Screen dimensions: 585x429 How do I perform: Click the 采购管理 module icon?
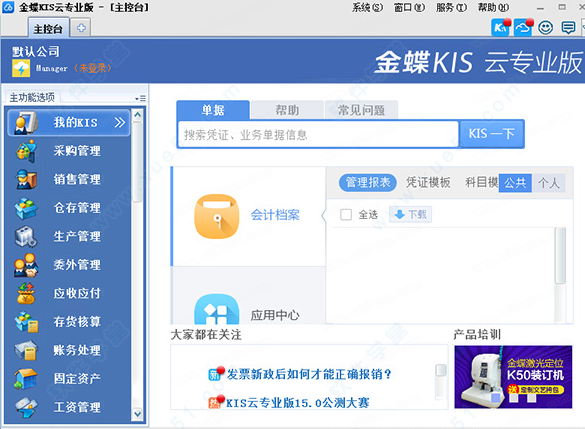[26, 151]
